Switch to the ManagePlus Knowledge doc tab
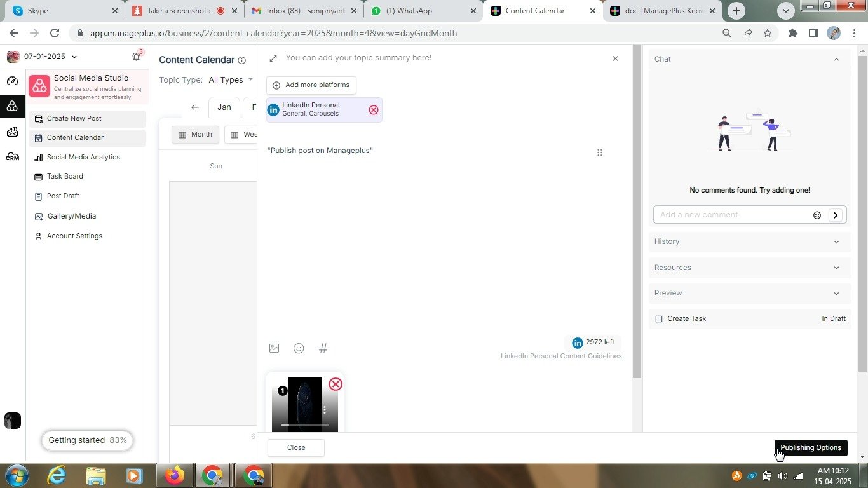The image size is (868, 488). 661,11
